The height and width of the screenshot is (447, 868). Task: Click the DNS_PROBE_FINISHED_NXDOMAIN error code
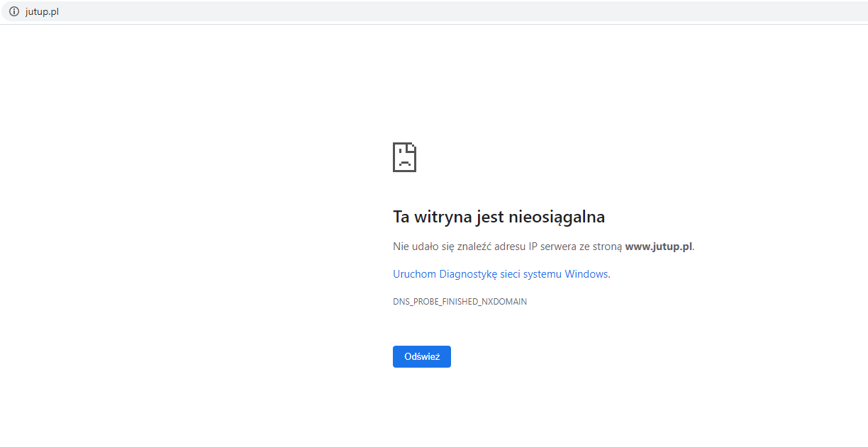(460, 302)
